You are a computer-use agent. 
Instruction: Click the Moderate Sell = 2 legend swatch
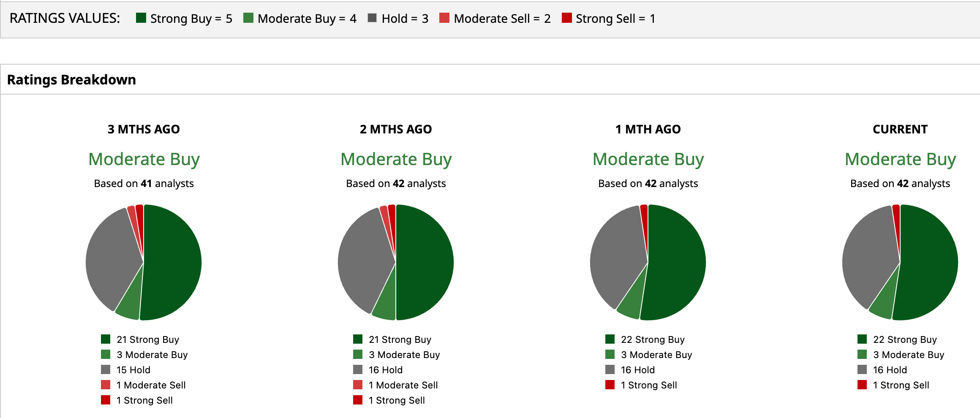[444, 18]
